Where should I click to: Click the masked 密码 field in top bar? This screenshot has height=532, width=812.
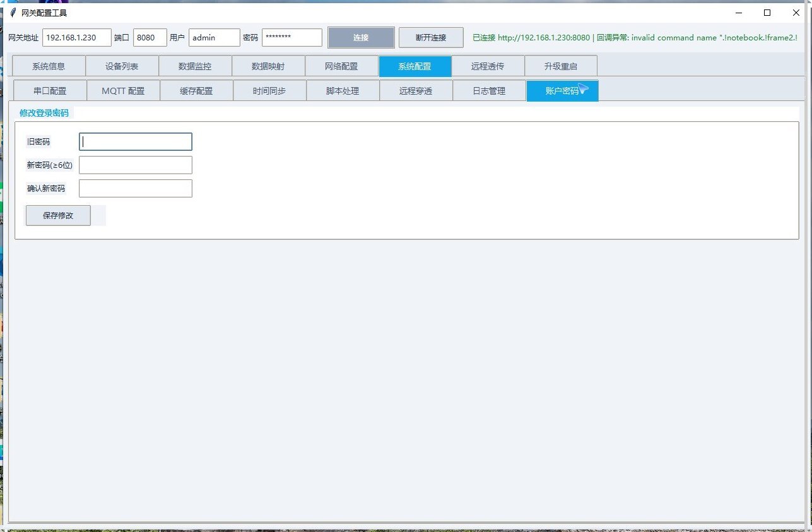tap(292, 38)
